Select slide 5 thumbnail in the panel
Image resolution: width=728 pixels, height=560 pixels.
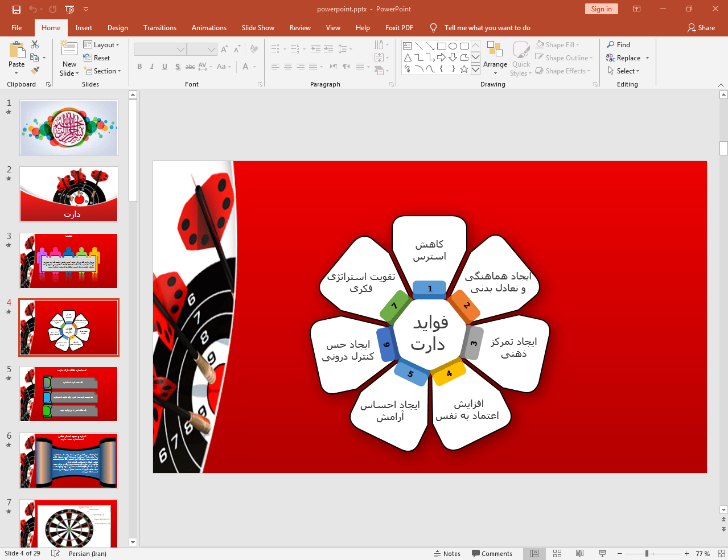click(69, 394)
